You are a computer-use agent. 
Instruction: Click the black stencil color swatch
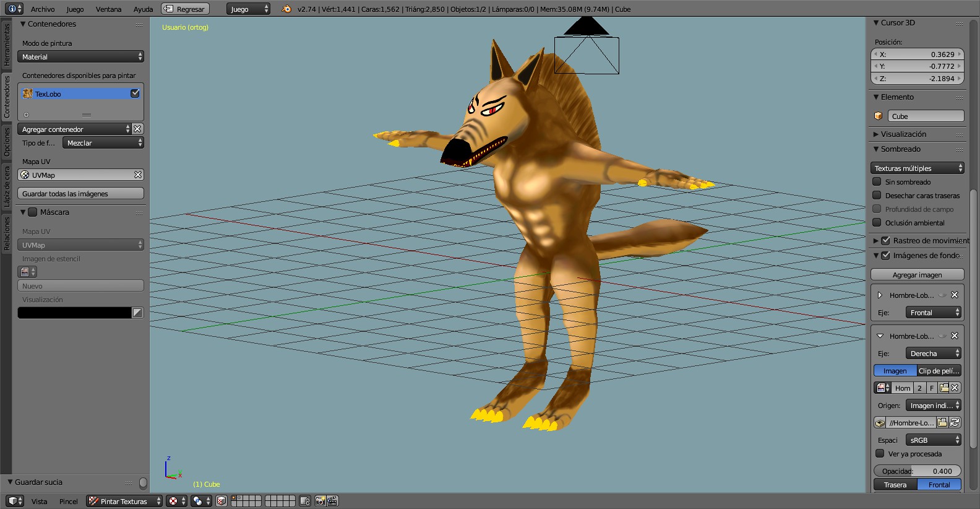pos(74,313)
